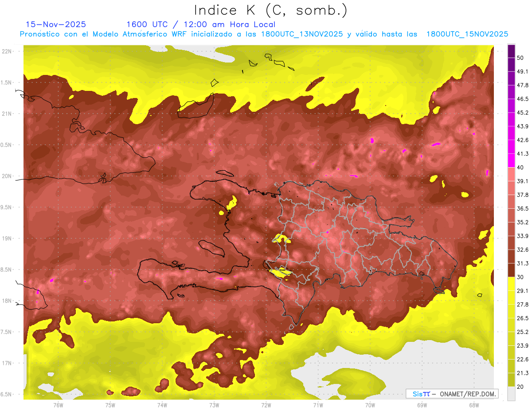The image size is (532, 411).
Task: Click the olive swatch between 20 and 21.3
Action: (511, 380)
